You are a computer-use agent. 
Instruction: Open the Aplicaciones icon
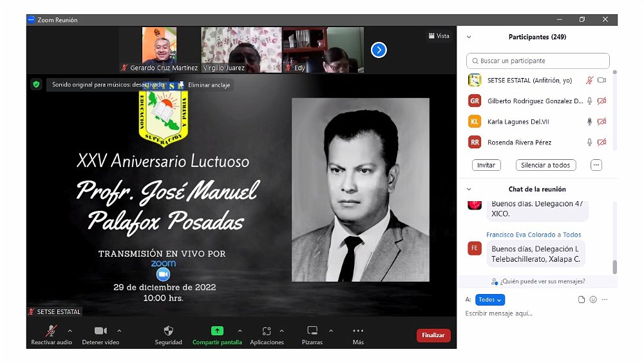coord(267,331)
